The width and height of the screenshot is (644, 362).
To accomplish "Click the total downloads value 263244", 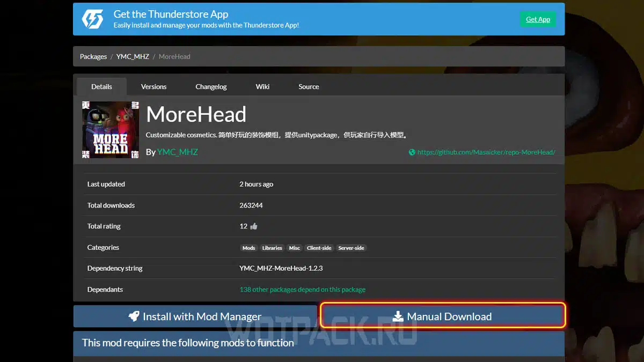I will click(x=251, y=205).
